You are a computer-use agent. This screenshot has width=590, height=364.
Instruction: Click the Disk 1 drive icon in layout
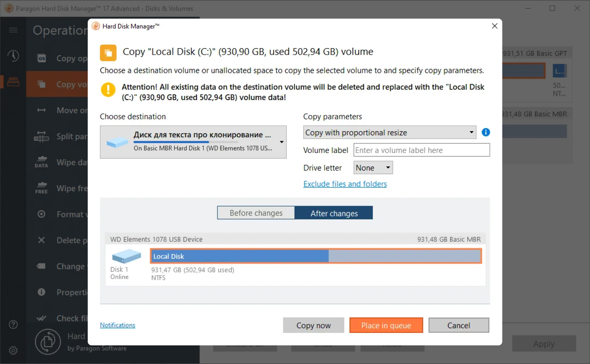coord(126,257)
